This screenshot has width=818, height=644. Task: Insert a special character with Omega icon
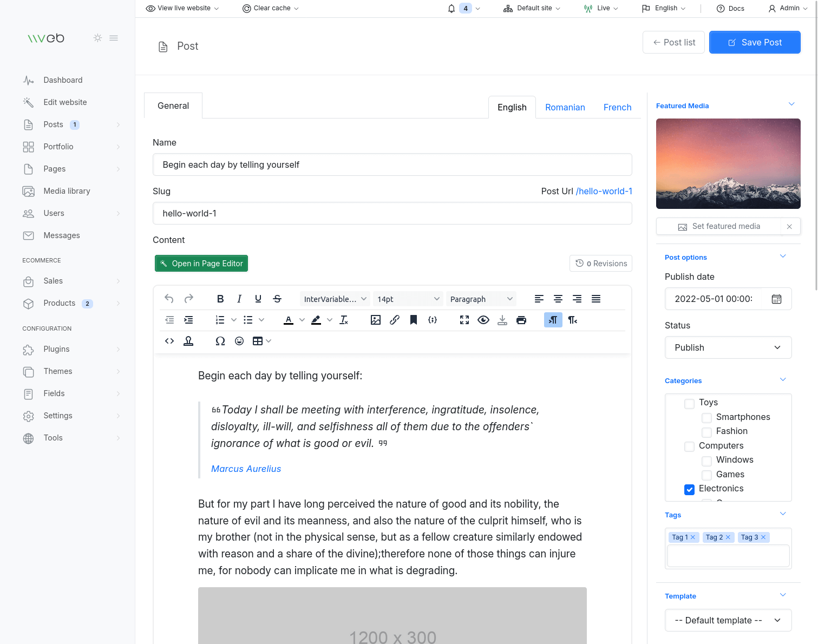point(220,341)
